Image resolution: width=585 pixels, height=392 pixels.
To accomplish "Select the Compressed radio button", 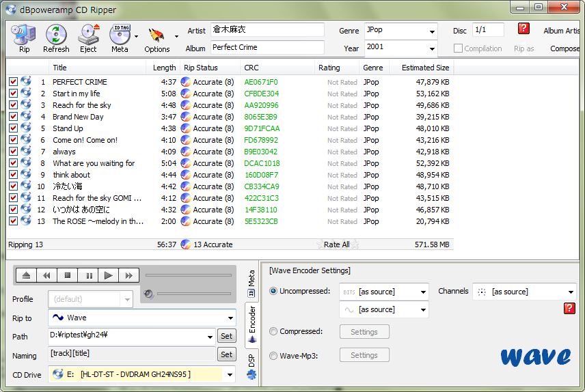I will pos(273,331).
